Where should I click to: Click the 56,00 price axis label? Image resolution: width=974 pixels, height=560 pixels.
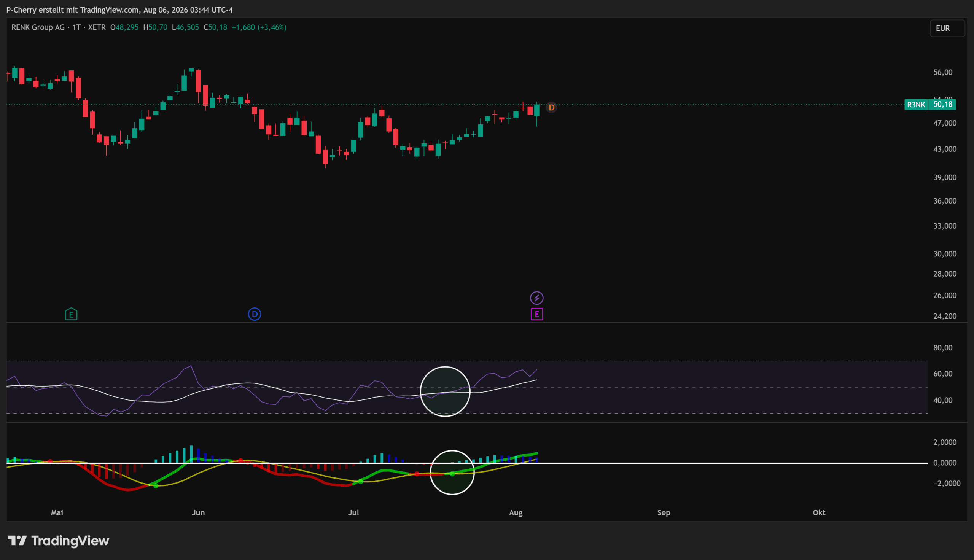point(943,72)
